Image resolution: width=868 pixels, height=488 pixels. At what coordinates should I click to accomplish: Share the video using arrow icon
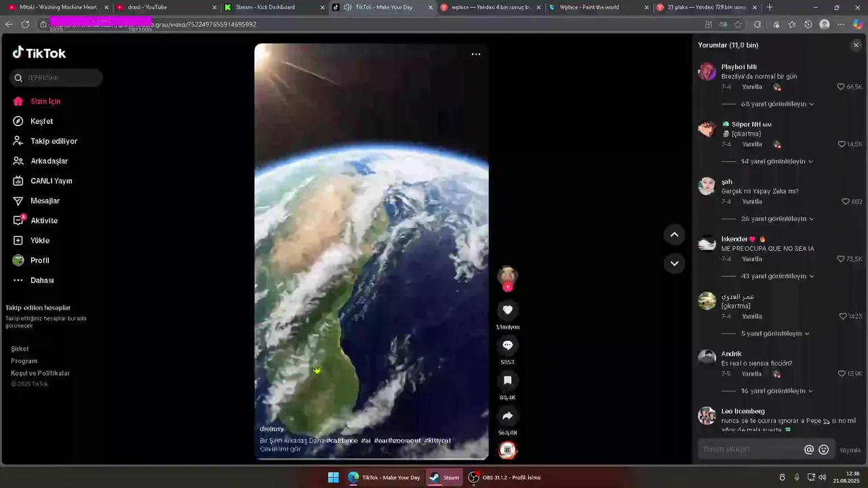(x=507, y=415)
